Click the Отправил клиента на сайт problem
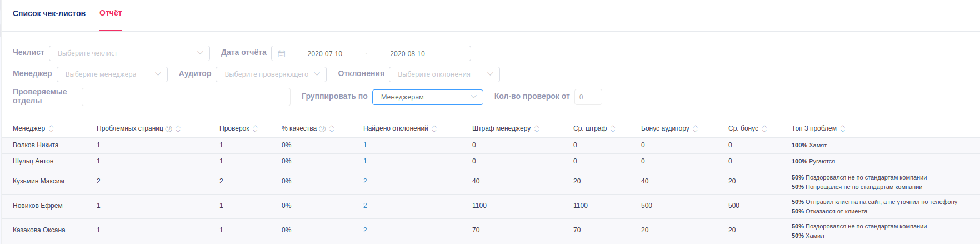The height and width of the screenshot is (244, 980). point(874,202)
